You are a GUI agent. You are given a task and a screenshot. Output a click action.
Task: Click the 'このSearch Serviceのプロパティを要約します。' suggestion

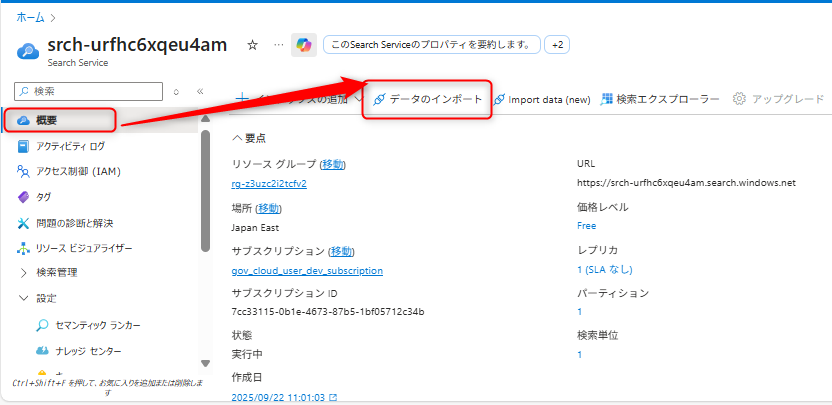[x=431, y=45]
